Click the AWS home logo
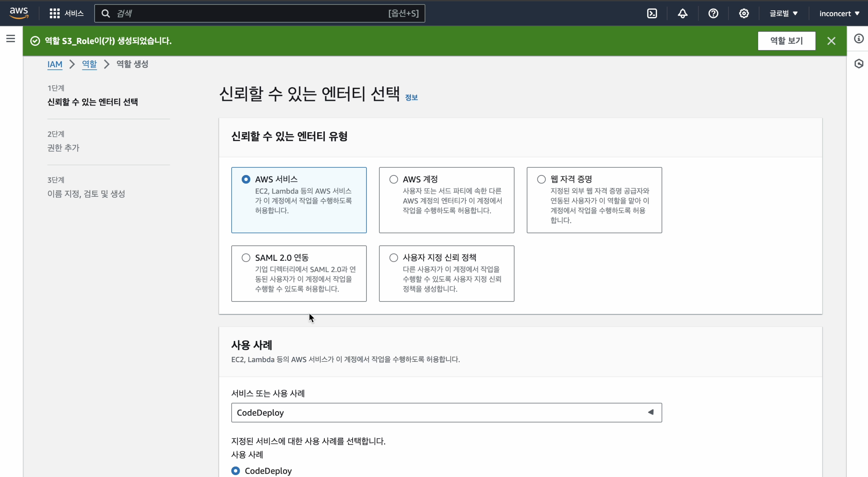868x477 pixels. pyautogui.click(x=18, y=12)
